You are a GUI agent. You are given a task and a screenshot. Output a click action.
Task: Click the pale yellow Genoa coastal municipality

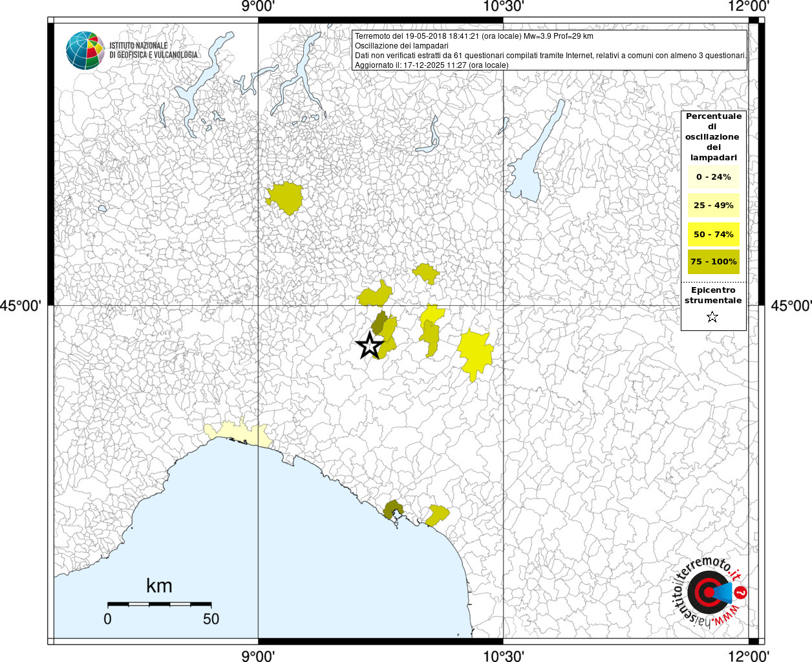(x=239, y=433)
